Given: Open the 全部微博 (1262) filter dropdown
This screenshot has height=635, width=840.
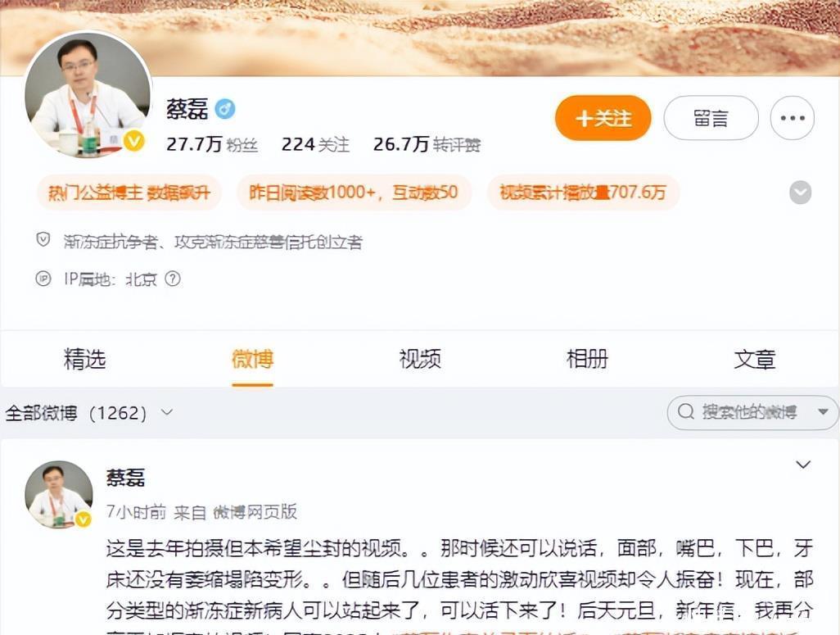Looking at the screenshot, I should click(89, 413).
